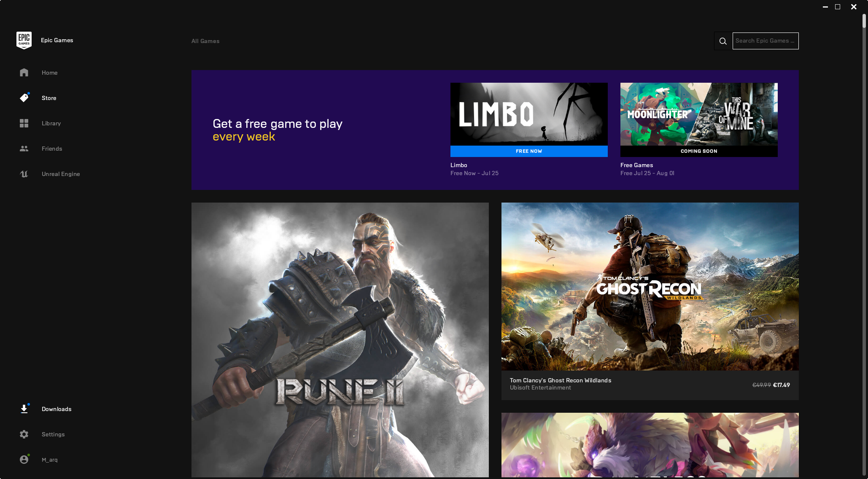This screenshot has width=868, height=479.
Task: Go to Library in sidebar
Action: (x=51, y=123)
